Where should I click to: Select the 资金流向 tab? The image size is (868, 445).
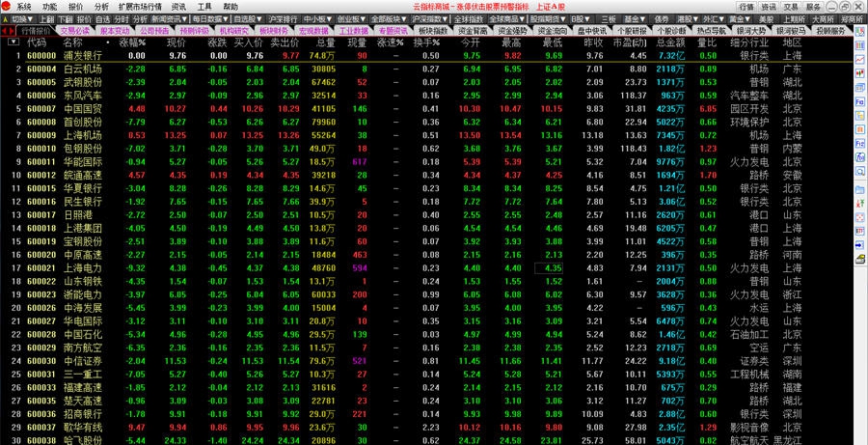[x=553, y=31]
